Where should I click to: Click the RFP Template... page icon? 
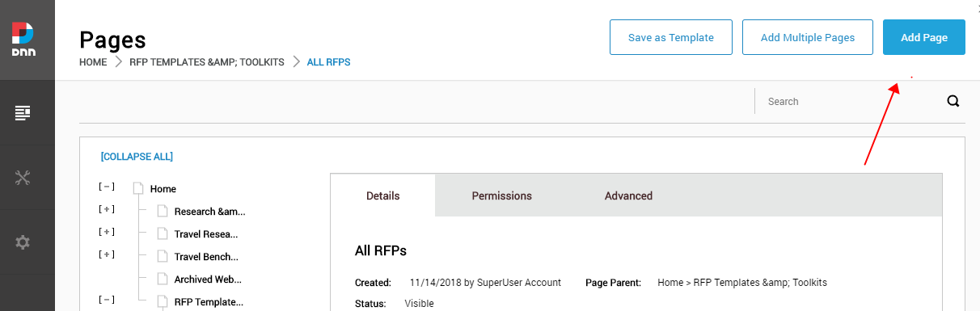pos(163,302)
